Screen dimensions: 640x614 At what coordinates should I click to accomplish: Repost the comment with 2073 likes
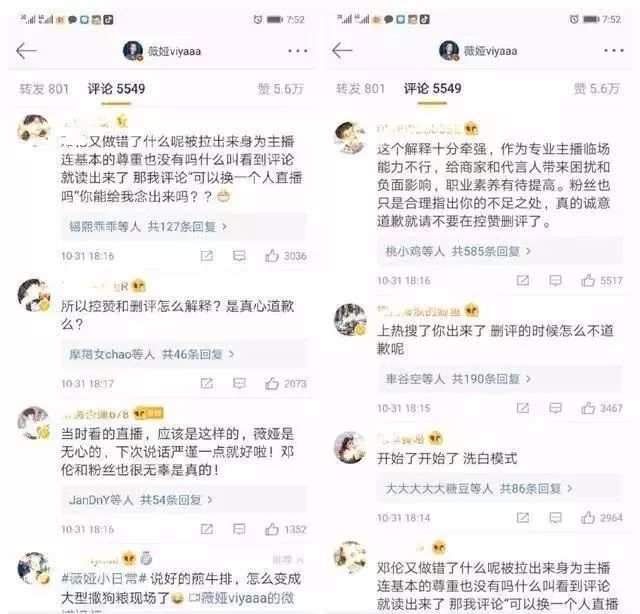tap(207, 383)
